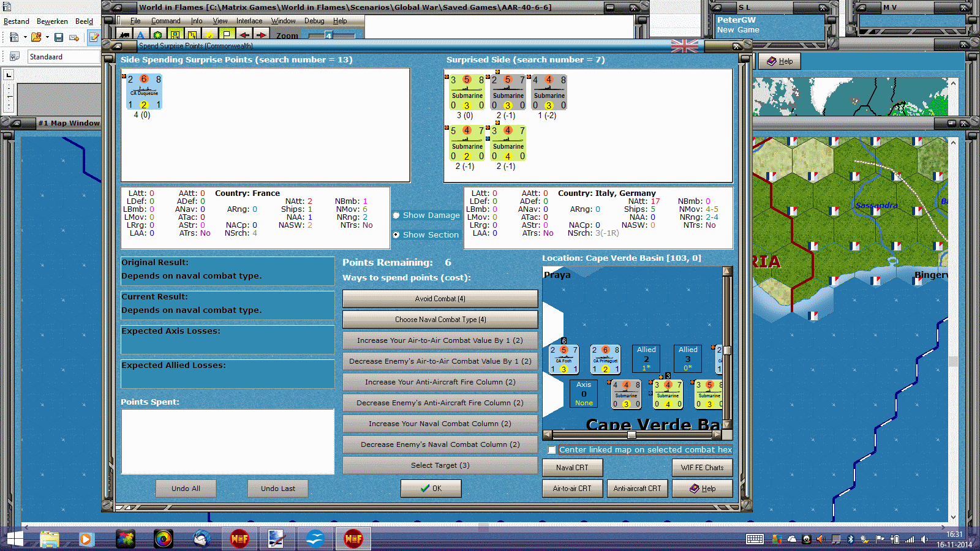Viewport: 980px width, 551px height.
Task: Open the File menu in World in Flames
Action: 135,21
